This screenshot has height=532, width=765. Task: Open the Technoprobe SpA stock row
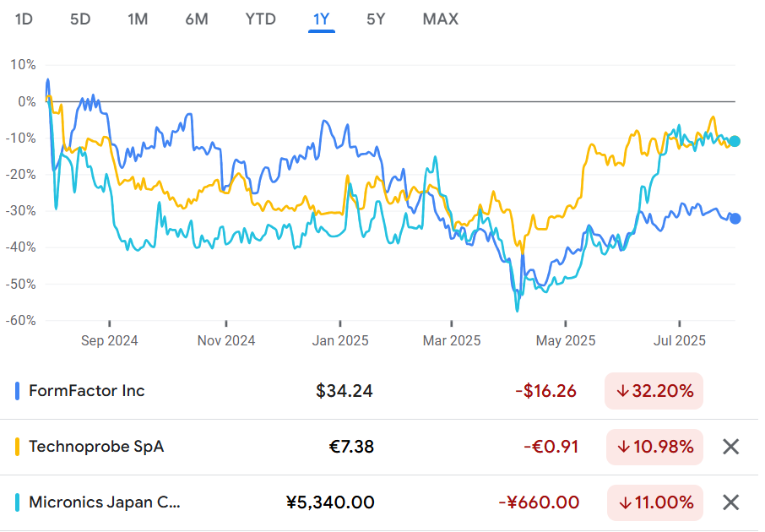pyautogui.click(x=379, y=447)
